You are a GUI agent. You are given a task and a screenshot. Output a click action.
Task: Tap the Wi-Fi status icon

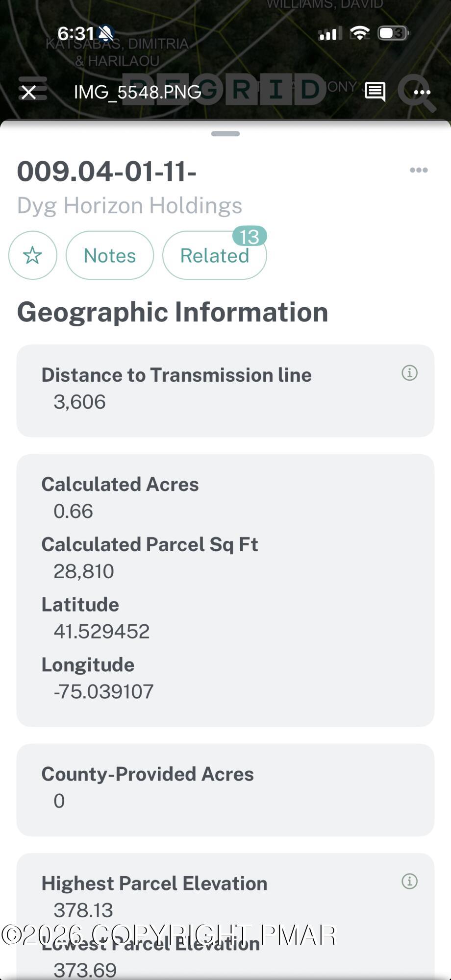[360, 33]
